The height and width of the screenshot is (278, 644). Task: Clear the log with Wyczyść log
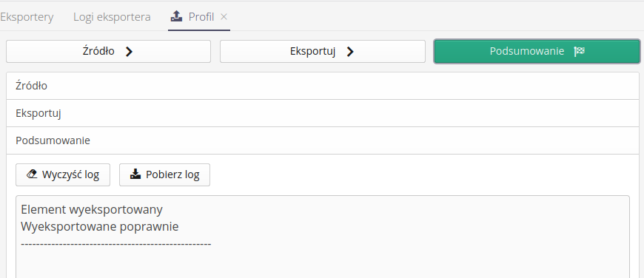point(63,174)
